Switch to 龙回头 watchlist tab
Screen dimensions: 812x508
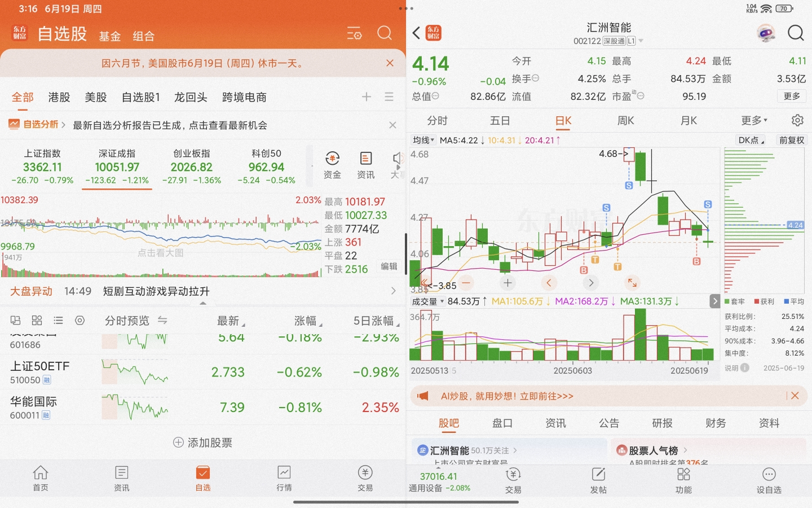click(x=191, y=97)
